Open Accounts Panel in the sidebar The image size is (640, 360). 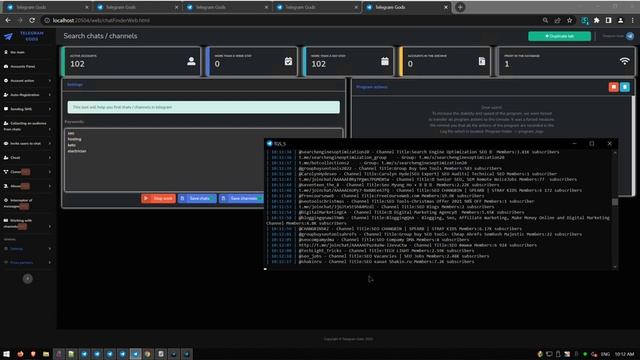click(x=22, y=66)
